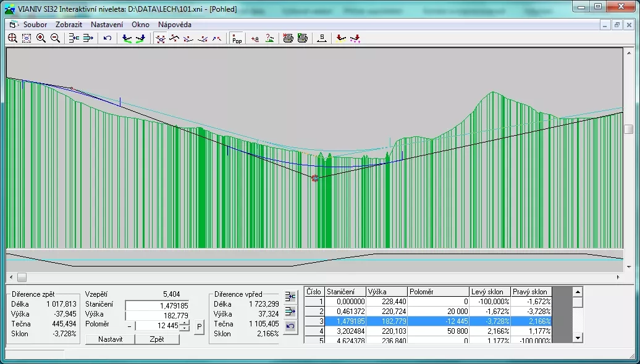This screenshot has width=640, height=364.
Task: Click the horizontal scrollbar thumb under the profile
Action: tap(22, 278)
